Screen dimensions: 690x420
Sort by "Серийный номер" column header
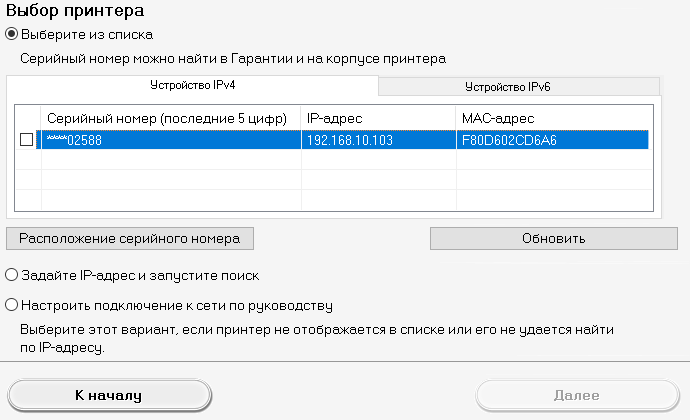click(x=170, y=119)
